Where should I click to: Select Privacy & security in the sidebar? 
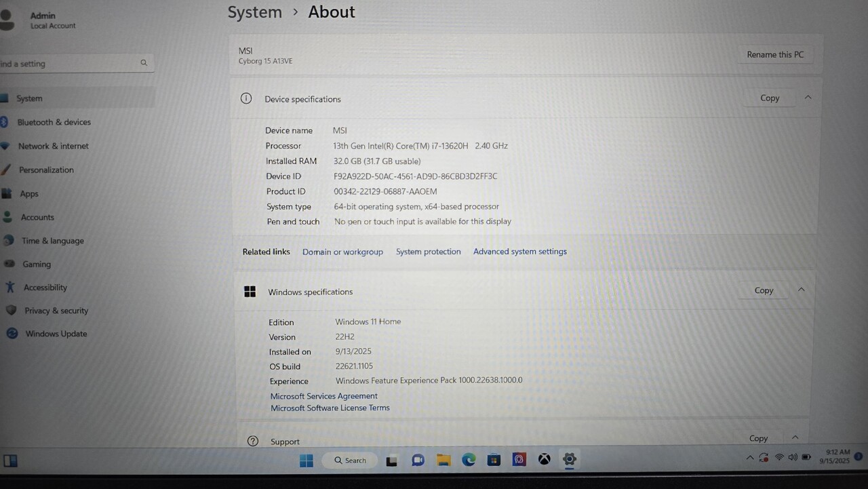click(56, 311)
